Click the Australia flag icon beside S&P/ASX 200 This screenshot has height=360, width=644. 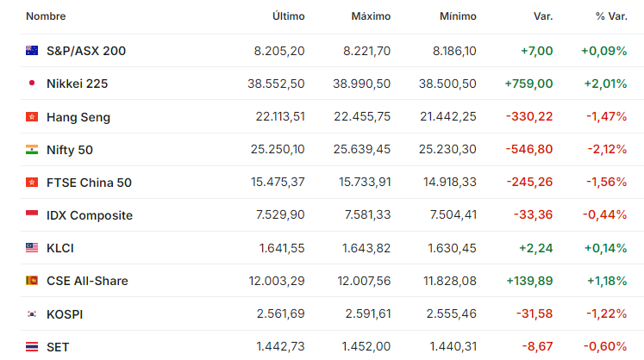click(32, 51)
